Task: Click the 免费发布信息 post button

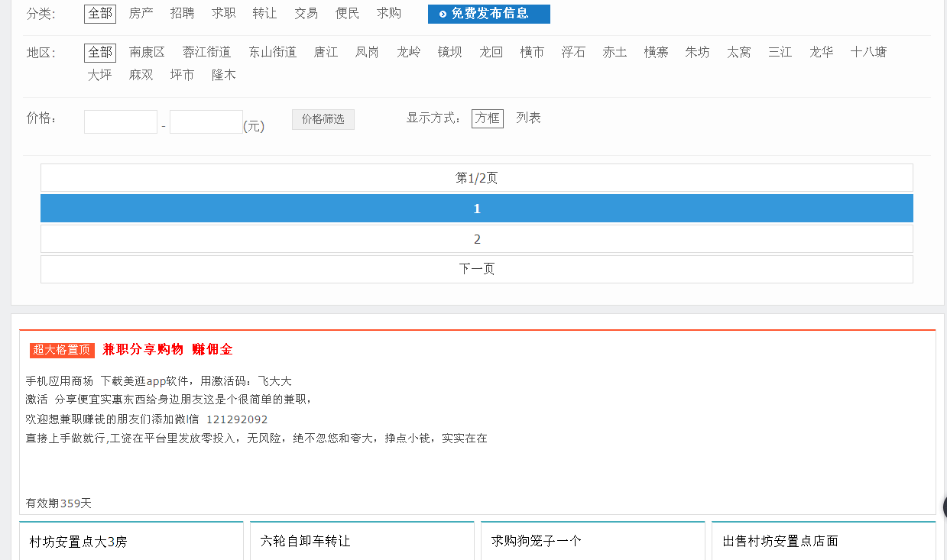Action: click(x=488, y=14)
